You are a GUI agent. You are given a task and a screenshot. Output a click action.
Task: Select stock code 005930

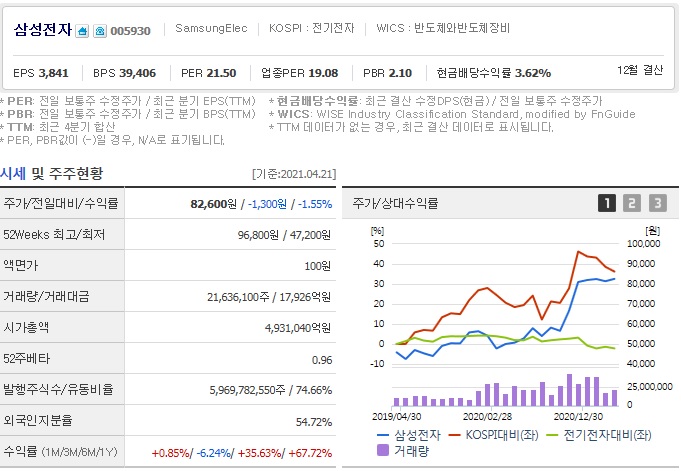click(x=130, y=31)
